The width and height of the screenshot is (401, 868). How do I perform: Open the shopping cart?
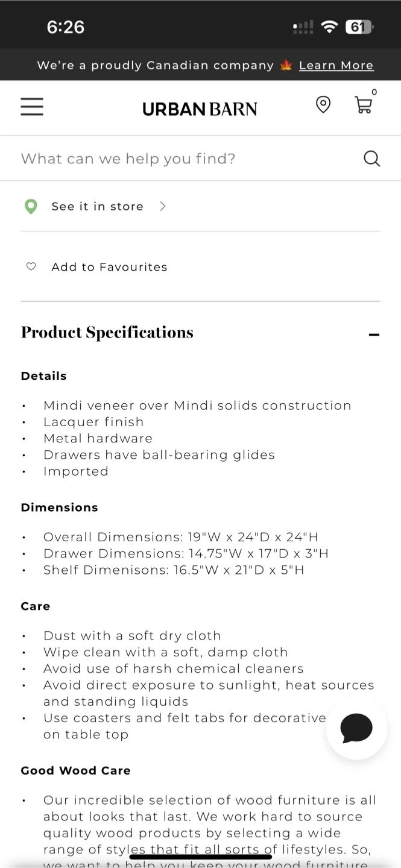(x=363, y=105)
